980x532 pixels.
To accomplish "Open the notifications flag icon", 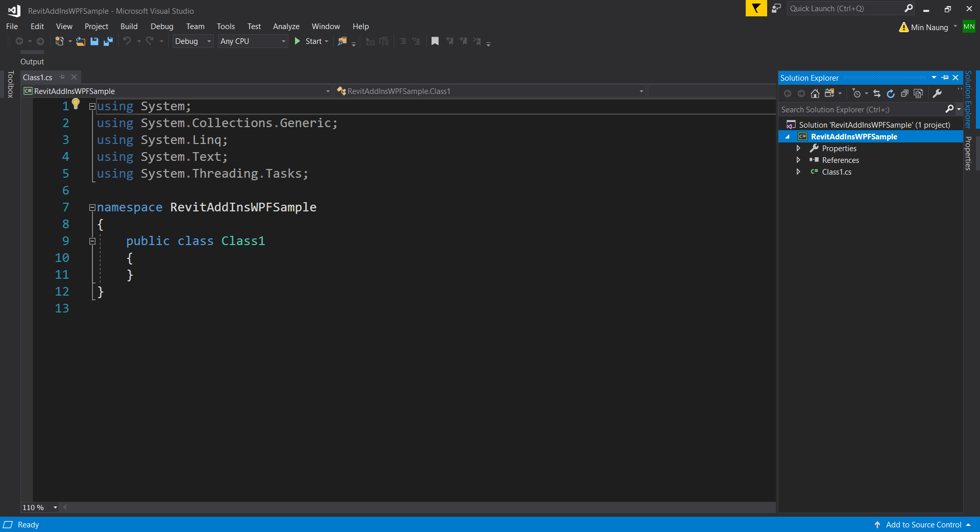I will 756,9.
